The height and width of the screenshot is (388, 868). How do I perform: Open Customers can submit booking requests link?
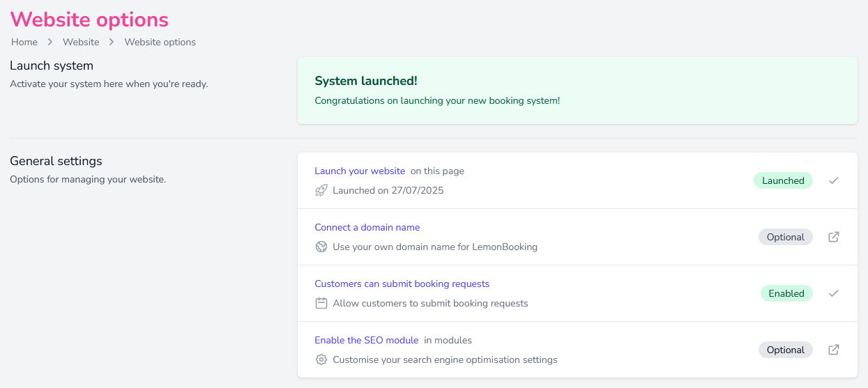coord(402,284)
